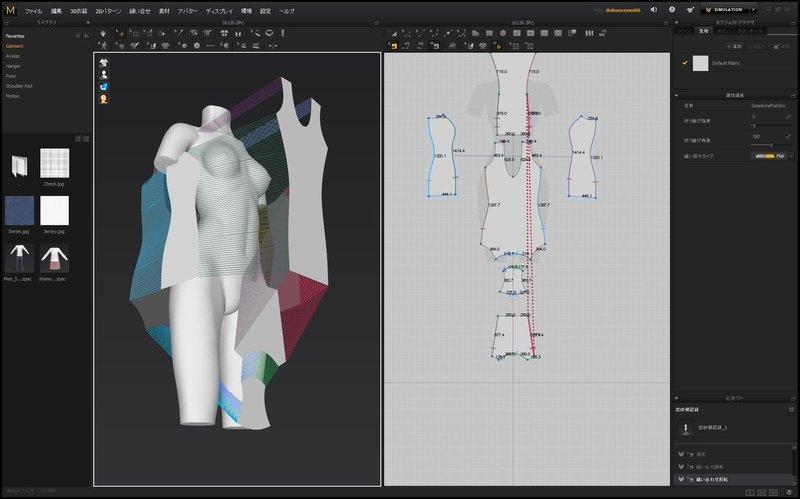The height and width of the screenshot is (499, 800).
Task: Open the アバター menu
Action: click(x=187, y=11)
